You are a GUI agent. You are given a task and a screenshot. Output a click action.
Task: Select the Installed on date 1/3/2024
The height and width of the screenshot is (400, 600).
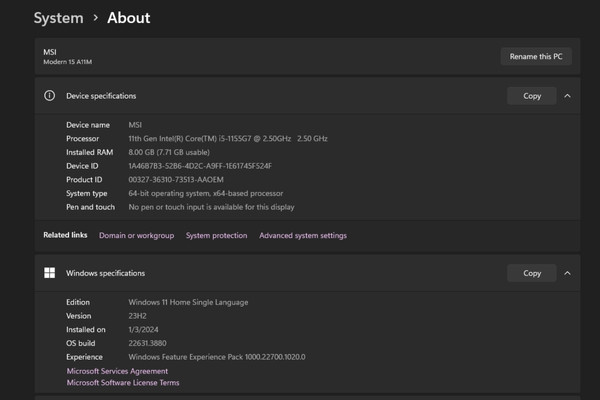point(143,330)
